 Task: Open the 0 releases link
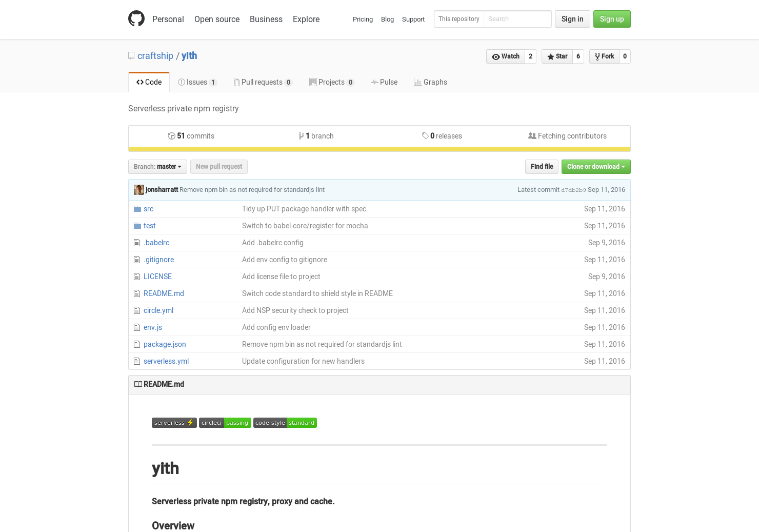442,136
